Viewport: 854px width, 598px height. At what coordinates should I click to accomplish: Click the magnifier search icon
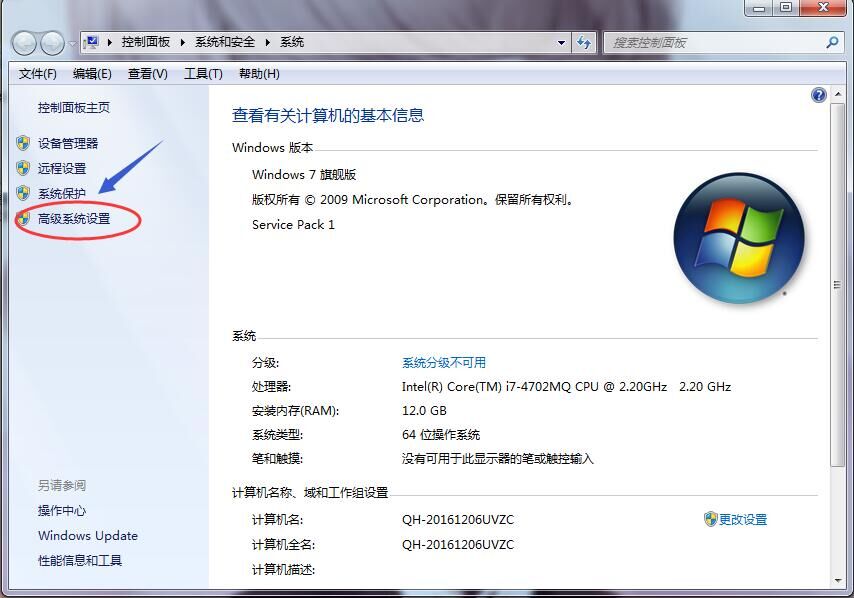click(832, 42)
